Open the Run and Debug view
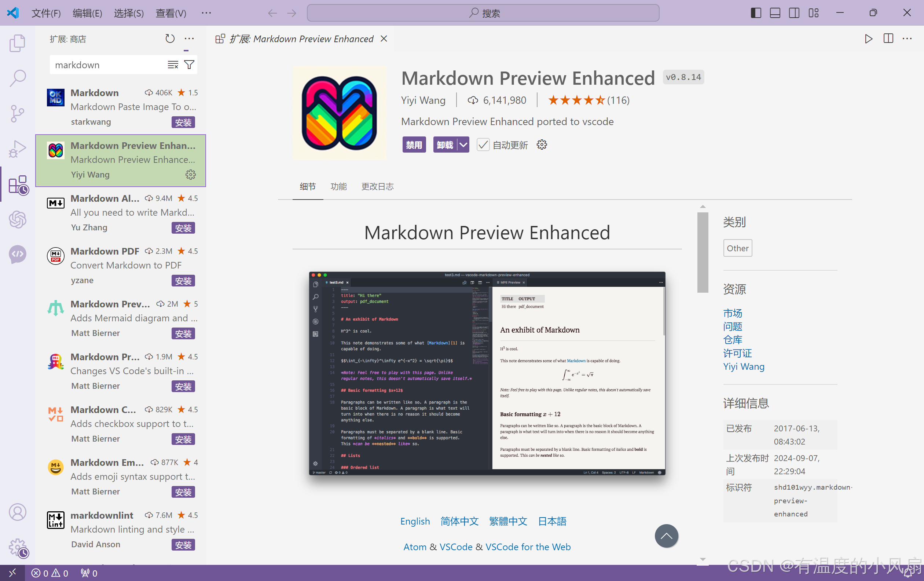 [17, 149]
